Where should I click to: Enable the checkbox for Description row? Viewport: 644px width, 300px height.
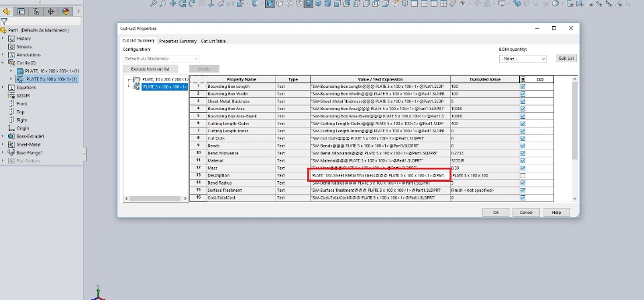pos(523,175)
